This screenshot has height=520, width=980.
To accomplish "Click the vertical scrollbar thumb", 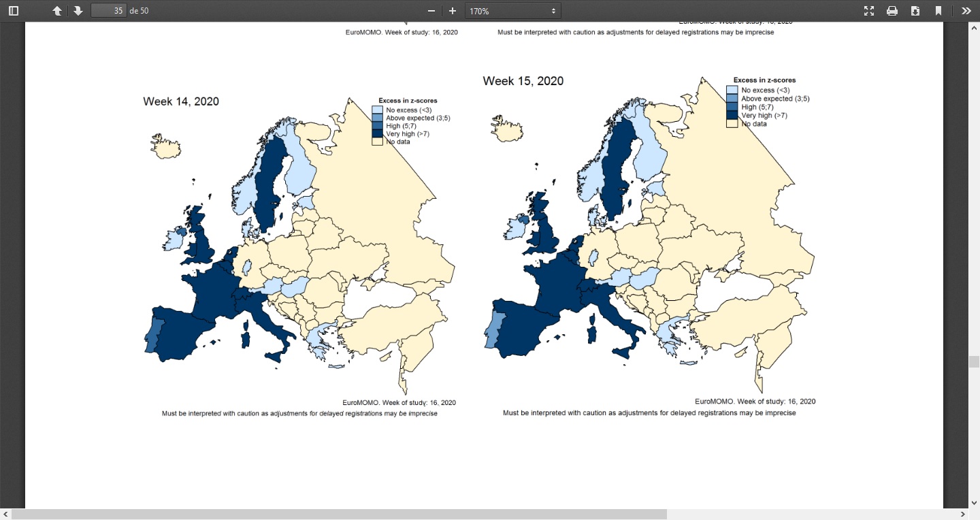I will tap(975, 361).
